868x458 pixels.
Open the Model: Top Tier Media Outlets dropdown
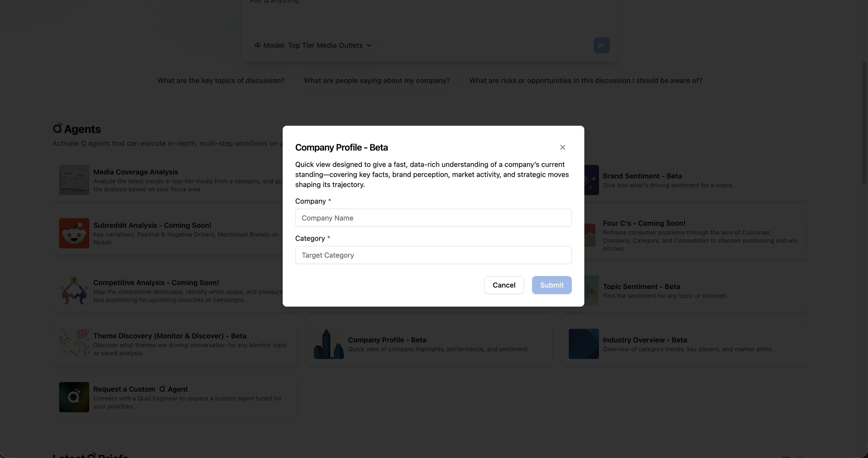[x=313, y=45]
